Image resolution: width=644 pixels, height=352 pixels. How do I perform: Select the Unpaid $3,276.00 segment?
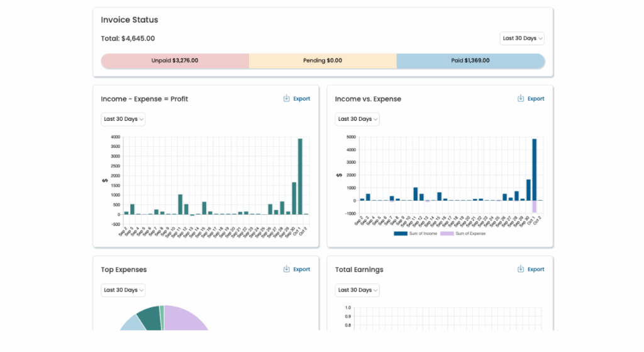(175, 61)
